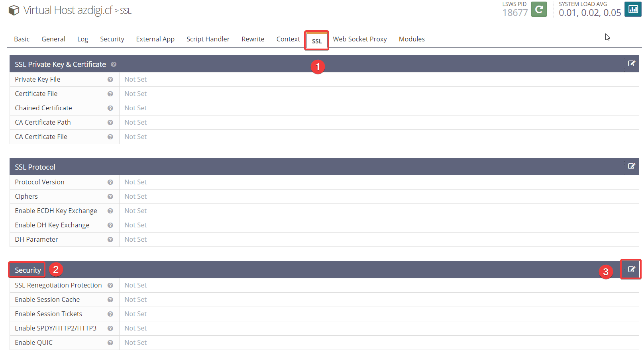Click Not Set value for Private Key File
This screenshot has height=352, width=644.
coord(135,79)
